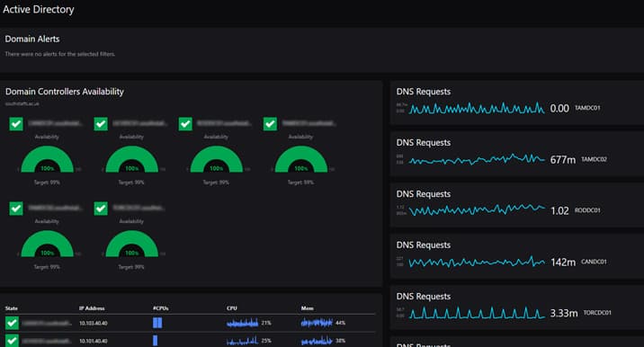Select the IP address 10.101.40.40

(x=94, y=341)
